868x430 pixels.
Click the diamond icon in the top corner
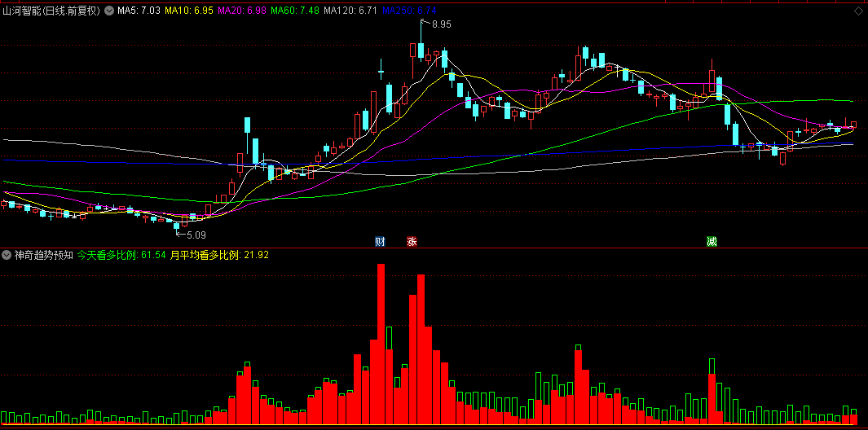click(858, 11)
